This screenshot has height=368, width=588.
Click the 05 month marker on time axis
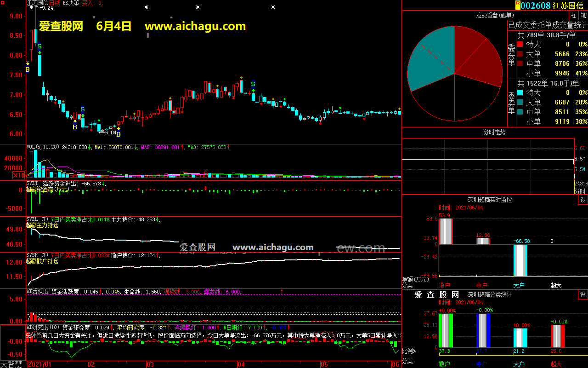[324, 364]
